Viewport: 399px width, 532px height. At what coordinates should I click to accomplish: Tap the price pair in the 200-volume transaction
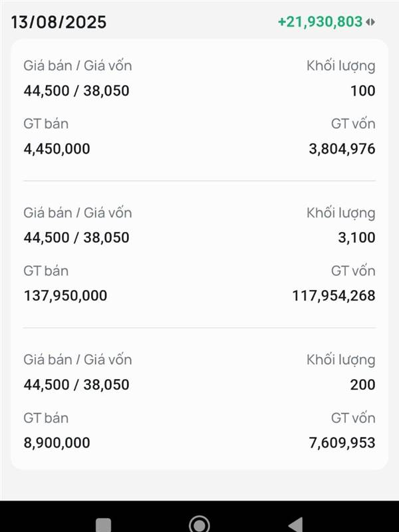point(76,384)
